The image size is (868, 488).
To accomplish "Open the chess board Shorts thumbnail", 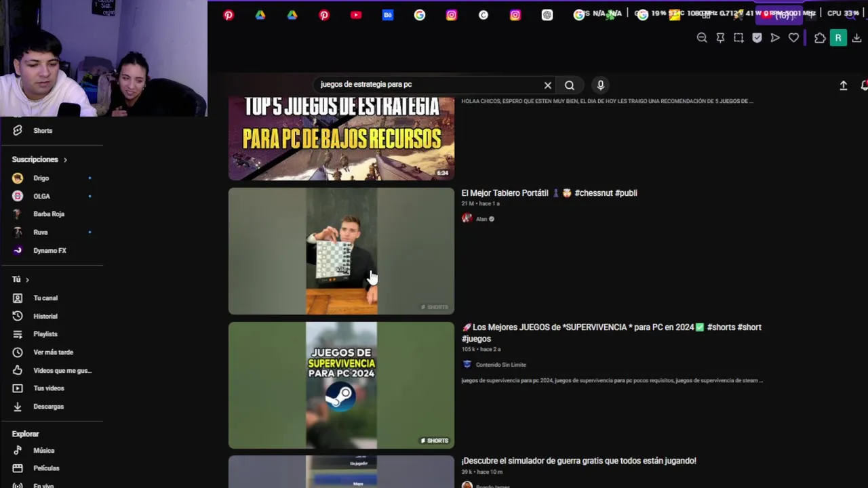I will [341, 251].
